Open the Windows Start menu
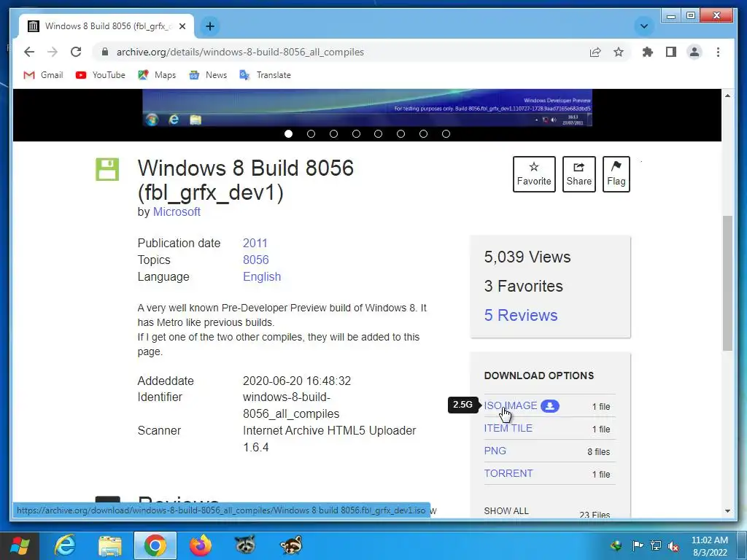This screenshot has width=747, height=560. [x=20, y=545]
